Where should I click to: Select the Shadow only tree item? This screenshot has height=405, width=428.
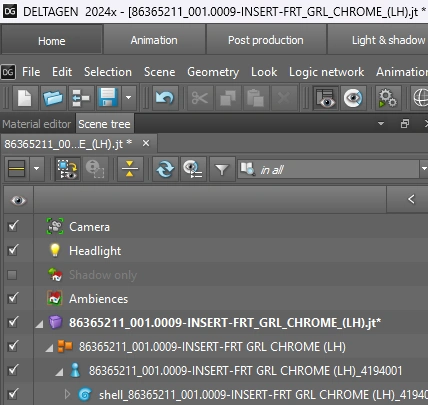pyautogui.click(x=103, y=275)
